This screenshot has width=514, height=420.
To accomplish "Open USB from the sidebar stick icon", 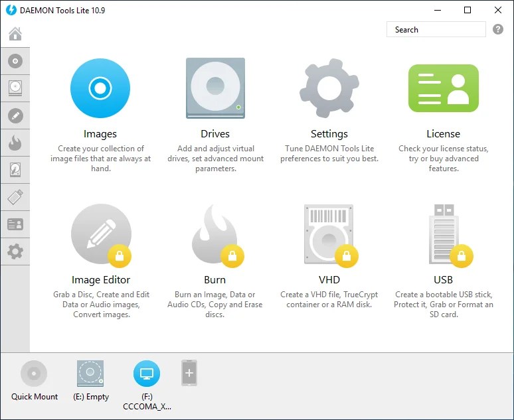I will coord(15,197).
